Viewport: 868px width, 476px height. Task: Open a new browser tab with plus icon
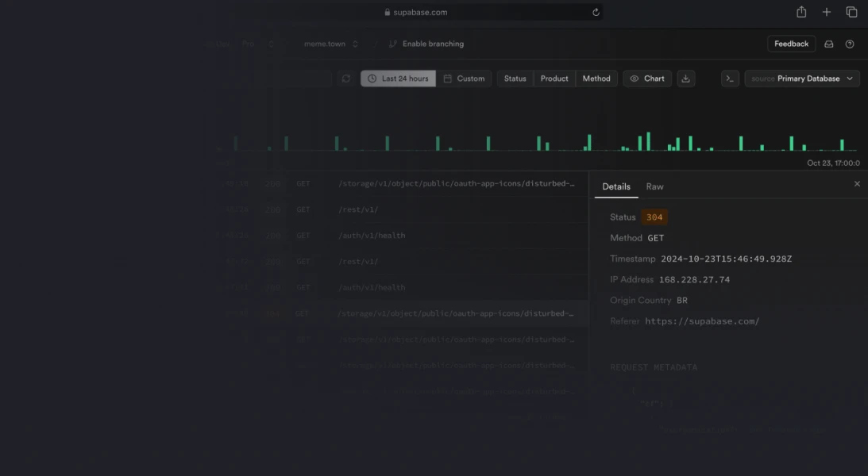[827, 12]
